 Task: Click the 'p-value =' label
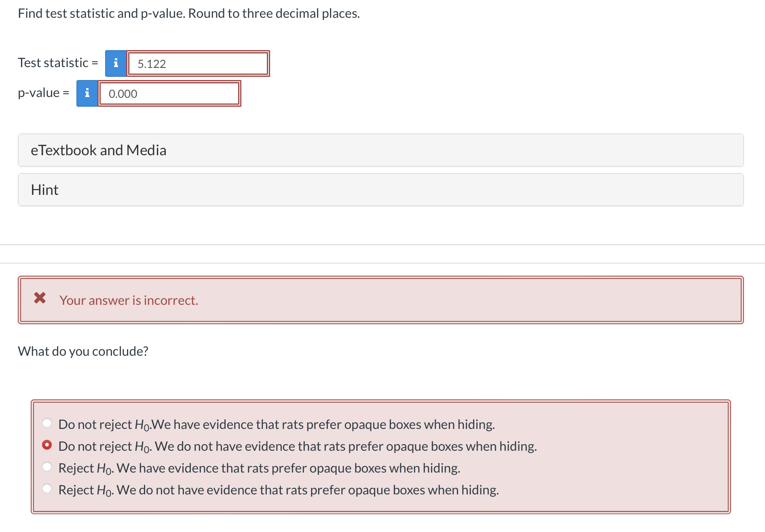44,93
